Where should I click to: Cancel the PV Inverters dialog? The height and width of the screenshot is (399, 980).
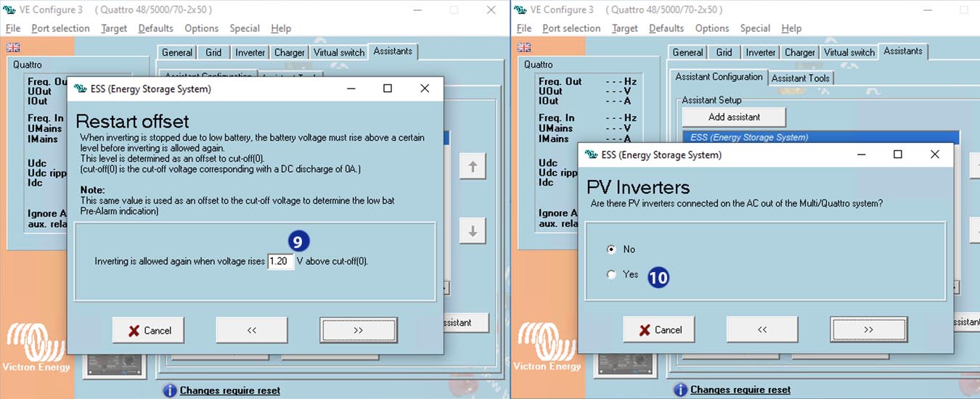[x=659, y=329]
